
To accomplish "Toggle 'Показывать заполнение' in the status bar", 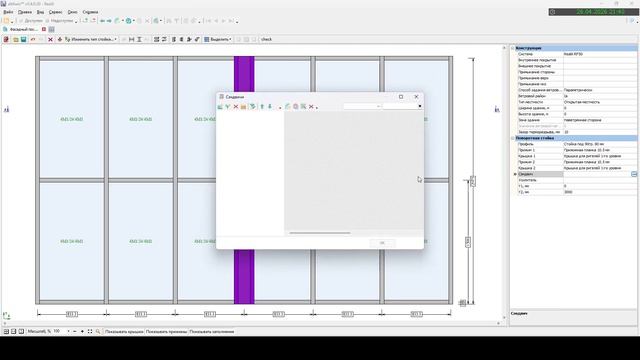I will (212, 332).
